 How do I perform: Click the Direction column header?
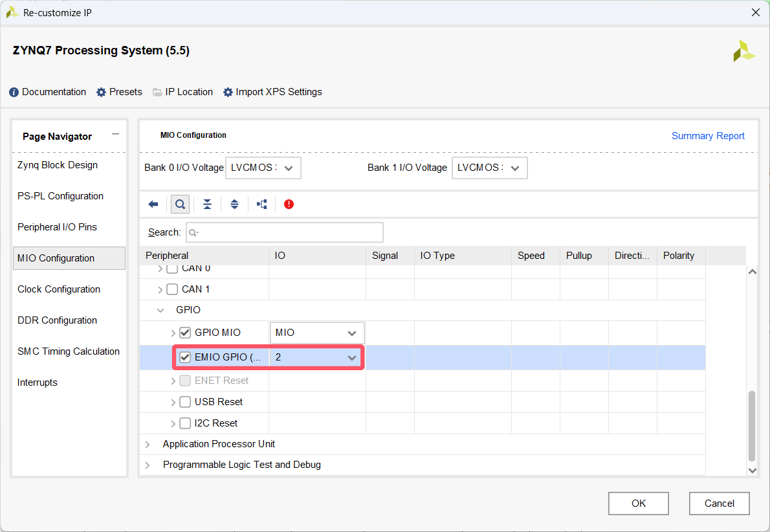pyautogui.click(x=633, y=256)
